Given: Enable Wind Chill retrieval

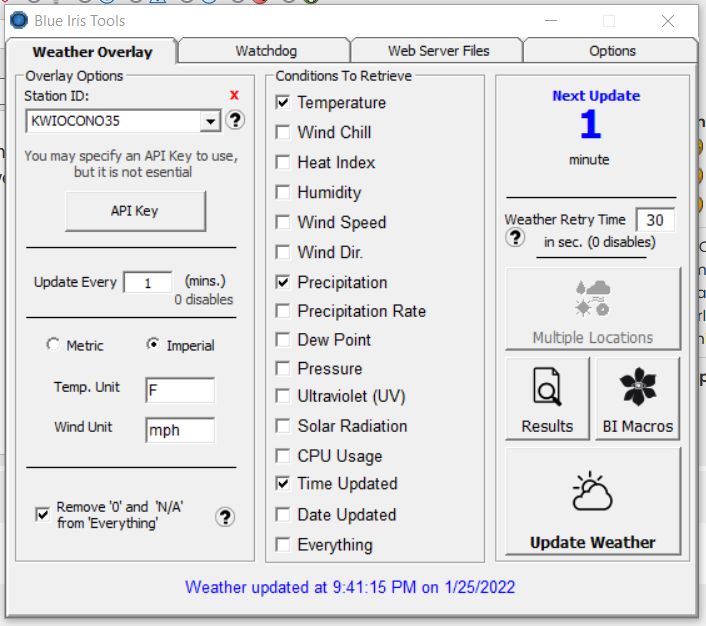Looking at the screenshot, I should coord(282,132).
